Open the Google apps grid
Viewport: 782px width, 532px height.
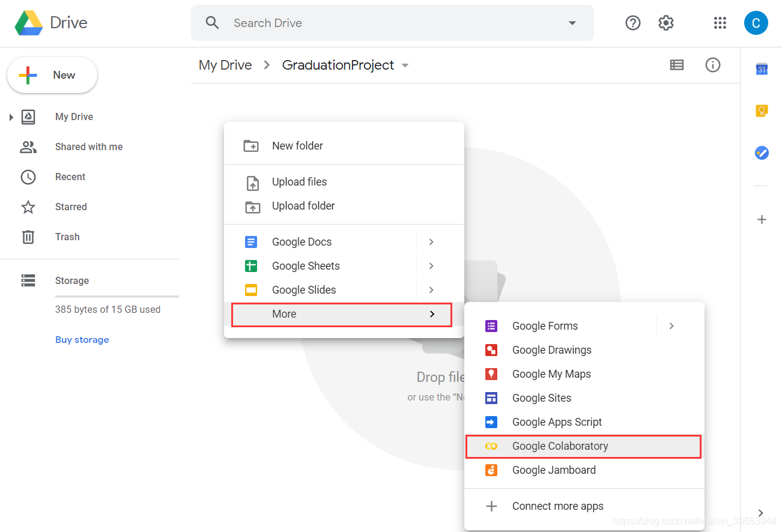pyautogui.click(x=720, y=23)
